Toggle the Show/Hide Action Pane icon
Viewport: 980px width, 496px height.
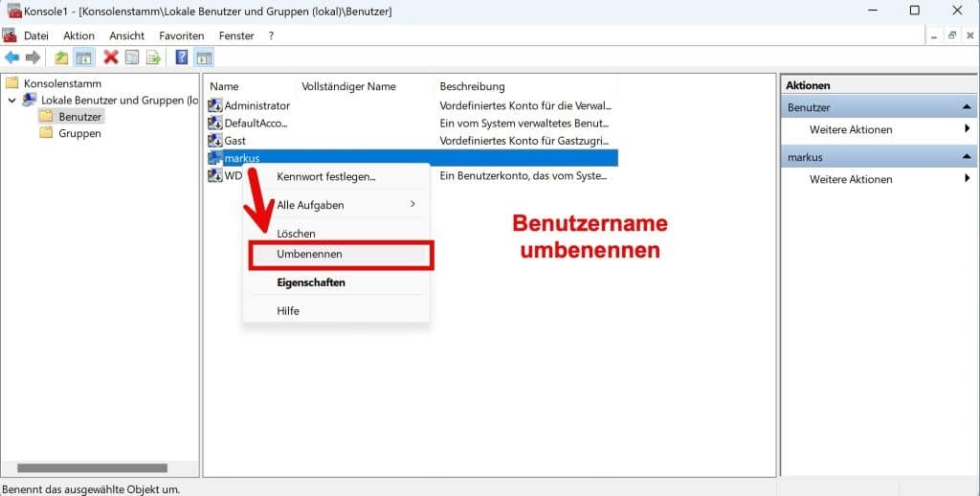[x=204, y=58]
